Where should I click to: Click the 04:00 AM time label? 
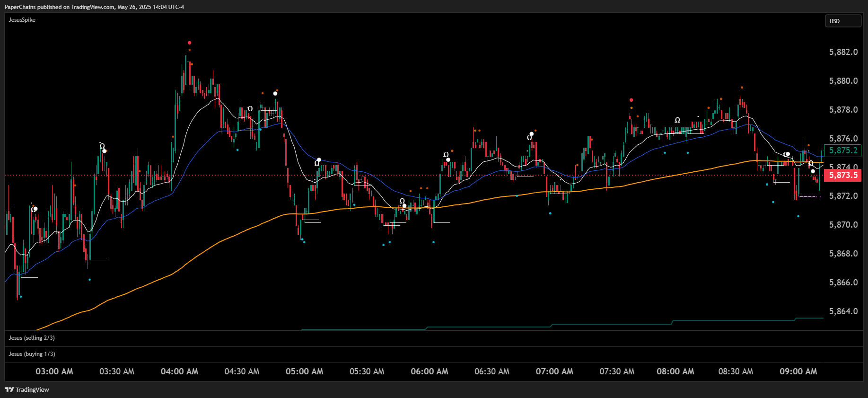(179, 371)
